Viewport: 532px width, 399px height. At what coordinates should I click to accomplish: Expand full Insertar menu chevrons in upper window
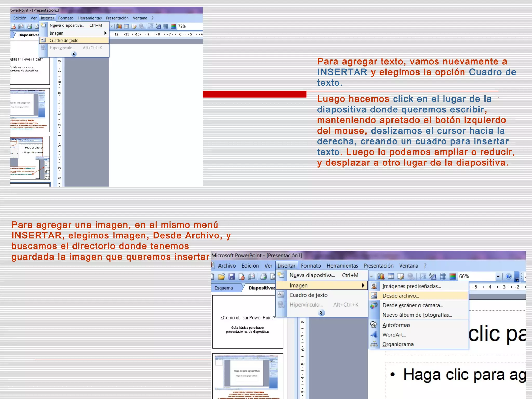pyautogui.click(x=74, y=54)
